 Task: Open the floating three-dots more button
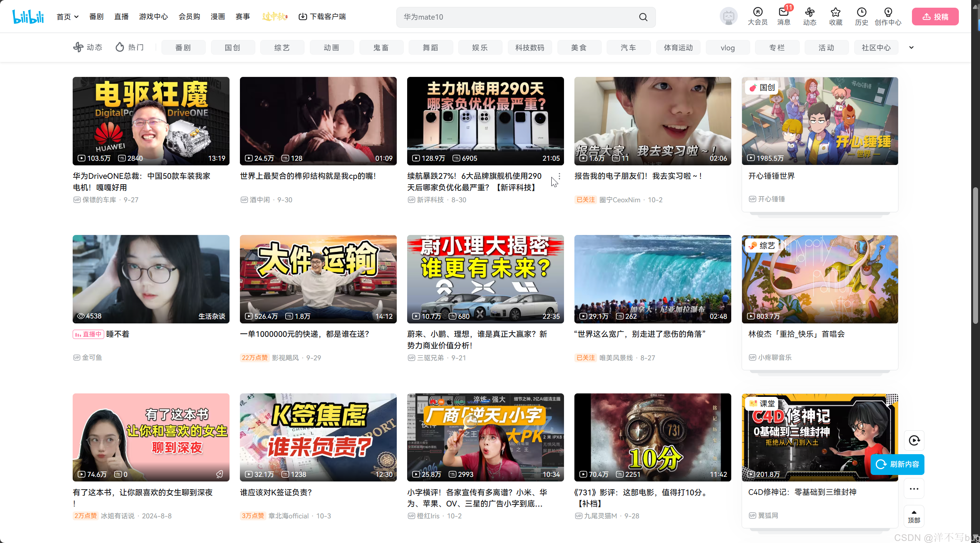pyautogui.click(x=914, y=489)
